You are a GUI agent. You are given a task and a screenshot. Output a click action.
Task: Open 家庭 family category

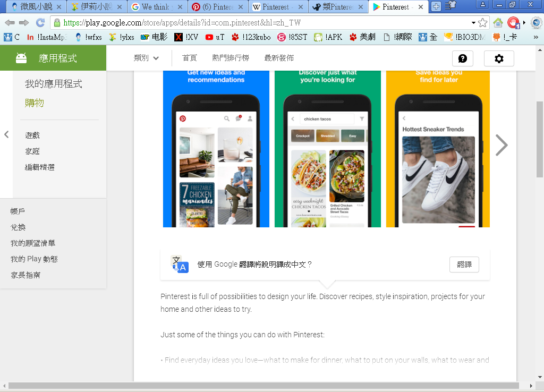[x=32, y=151]
